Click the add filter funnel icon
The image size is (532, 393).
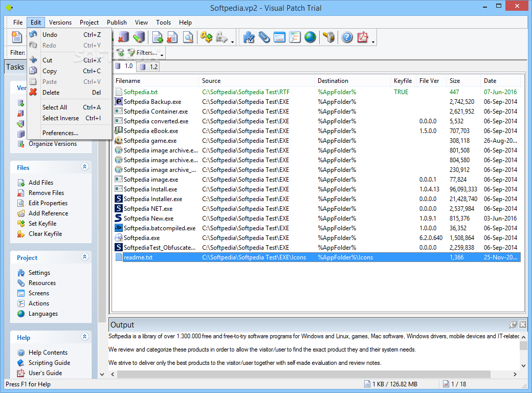(120, 53)
